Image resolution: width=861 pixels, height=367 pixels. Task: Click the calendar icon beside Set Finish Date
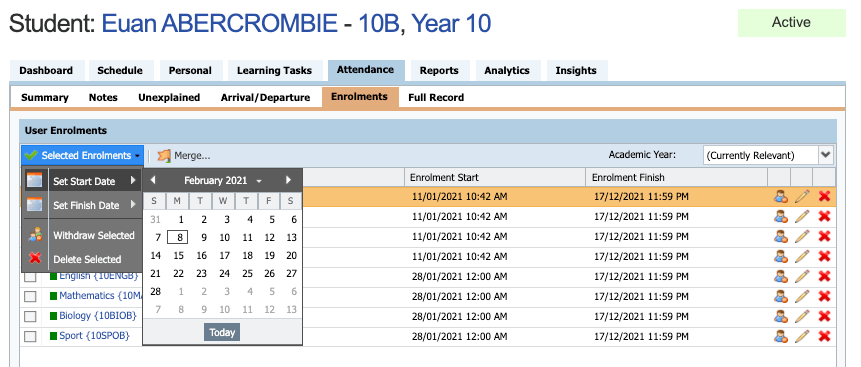tap(35, 205)
